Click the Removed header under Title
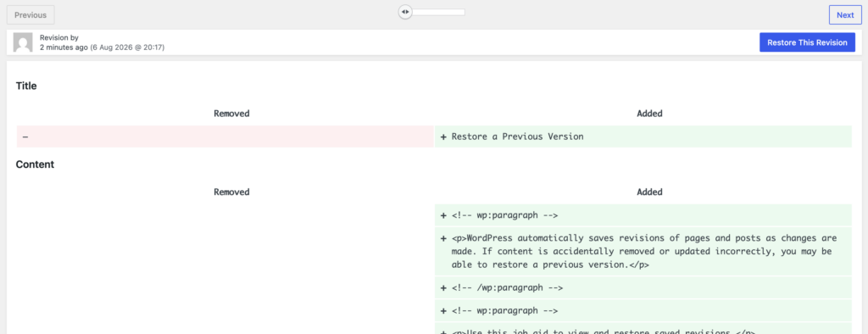868x334 pixels. (231, 114)
